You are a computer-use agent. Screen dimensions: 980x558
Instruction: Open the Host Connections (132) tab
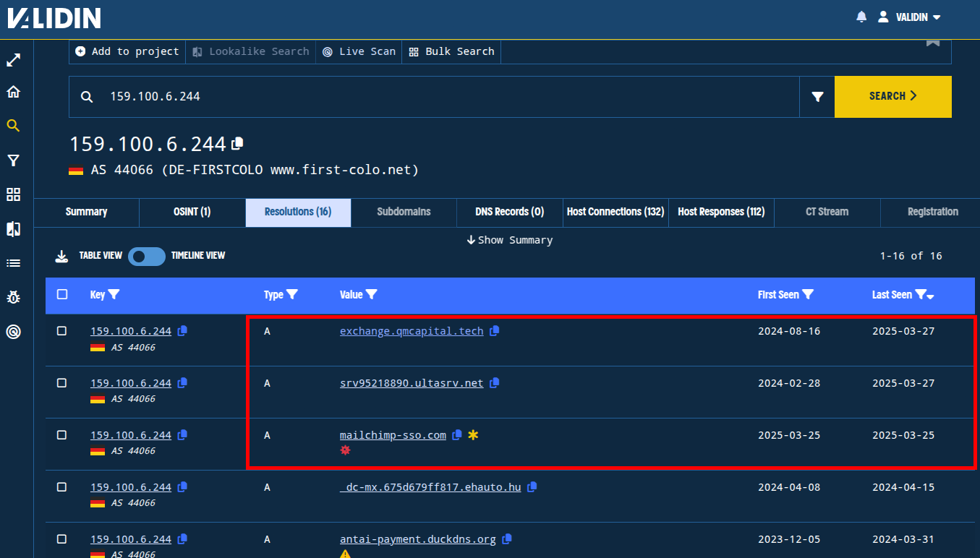(615, 212)
